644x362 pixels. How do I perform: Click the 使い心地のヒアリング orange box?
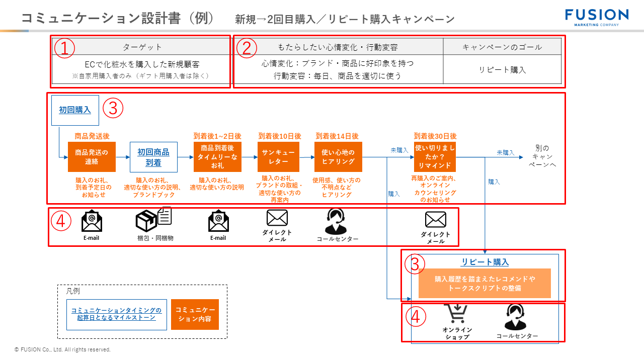[339, 156]
